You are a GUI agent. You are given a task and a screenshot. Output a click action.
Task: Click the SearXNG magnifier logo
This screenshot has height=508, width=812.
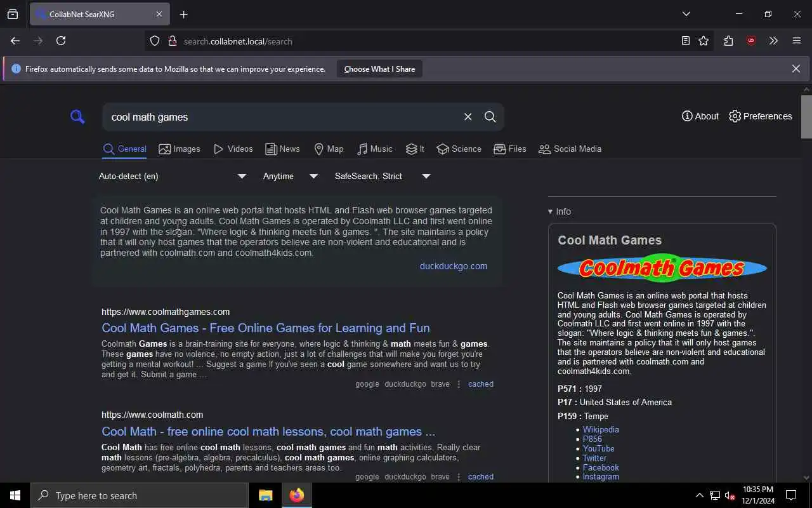coord(77,117)
